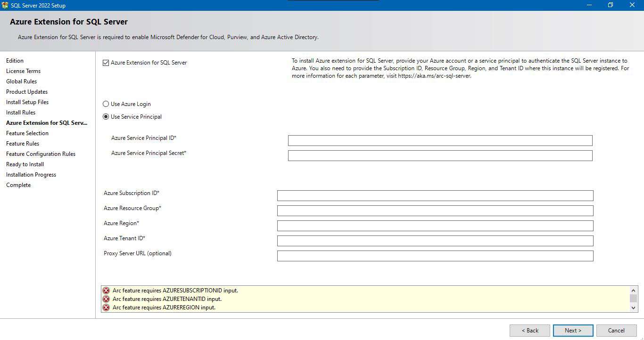
Task: Click the Proxy Server URL (optional) label
Action: pos(138,253)
